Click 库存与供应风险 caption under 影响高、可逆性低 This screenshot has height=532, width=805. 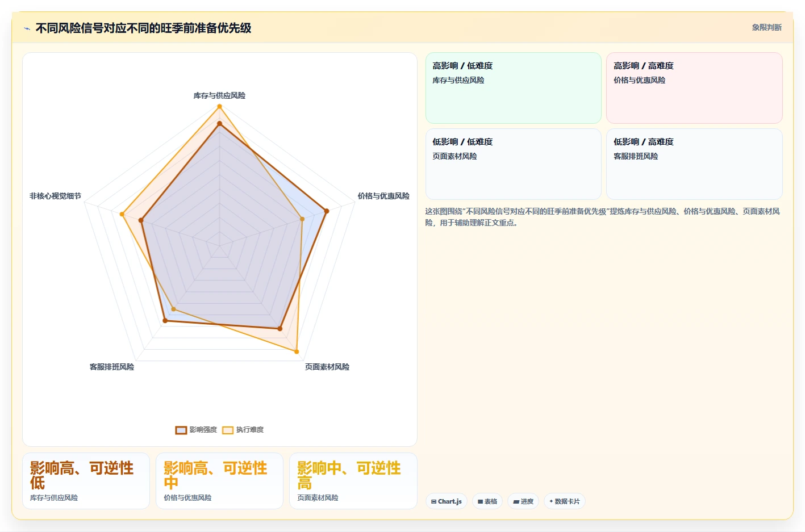54,497
